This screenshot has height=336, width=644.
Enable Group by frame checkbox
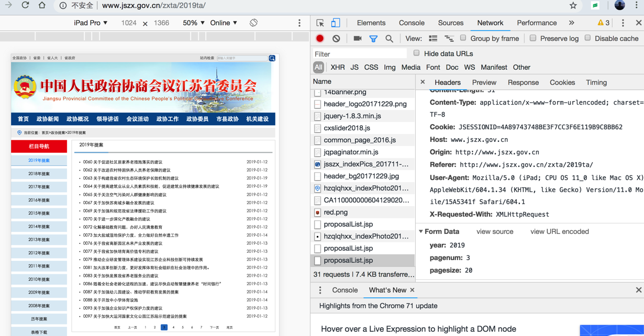[x=463, y=38]
